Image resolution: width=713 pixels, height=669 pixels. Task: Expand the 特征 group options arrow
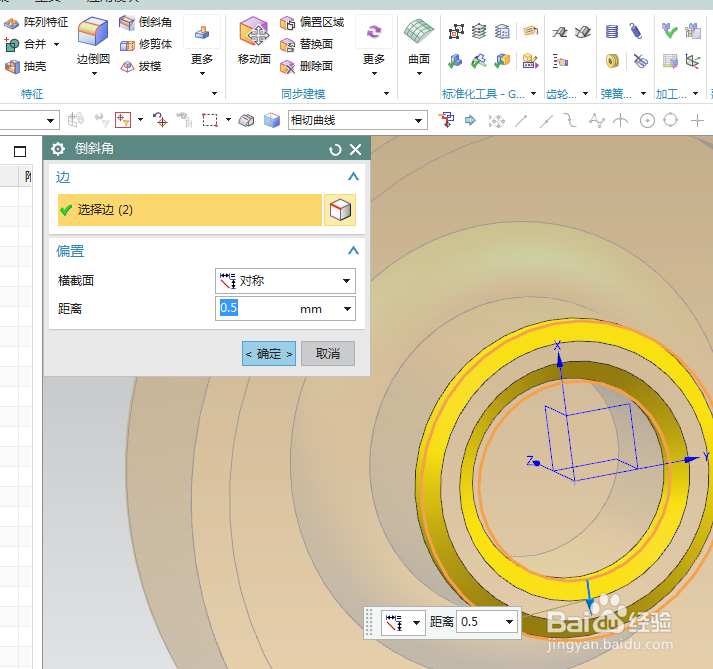(215, 94)
